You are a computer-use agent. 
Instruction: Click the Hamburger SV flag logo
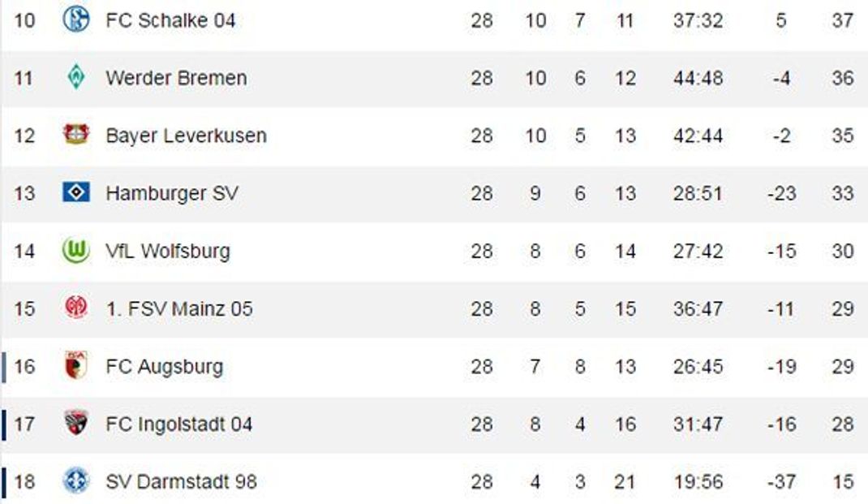pyautogui.click(x=75, y=192)
